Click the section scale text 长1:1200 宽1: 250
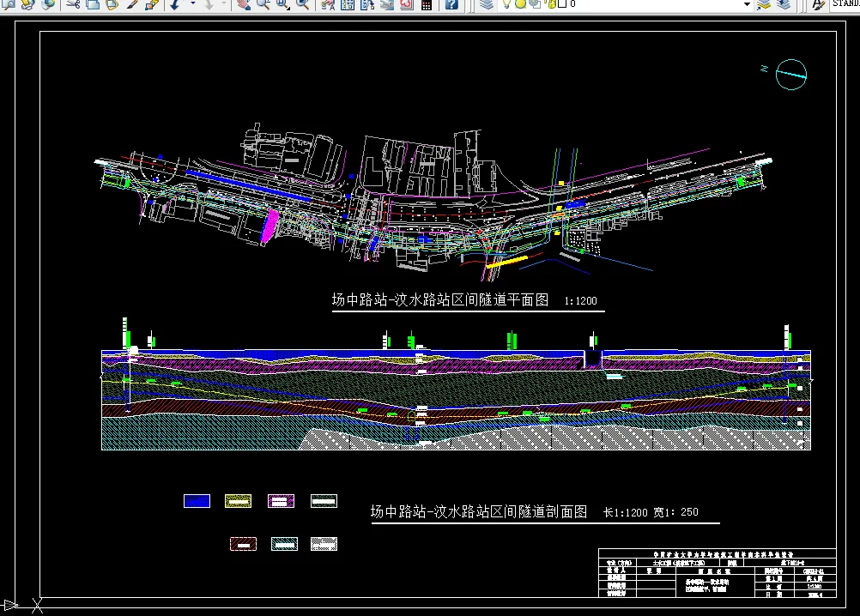The image size is (860, 616). pyautogui.click(x=651, y=512)
